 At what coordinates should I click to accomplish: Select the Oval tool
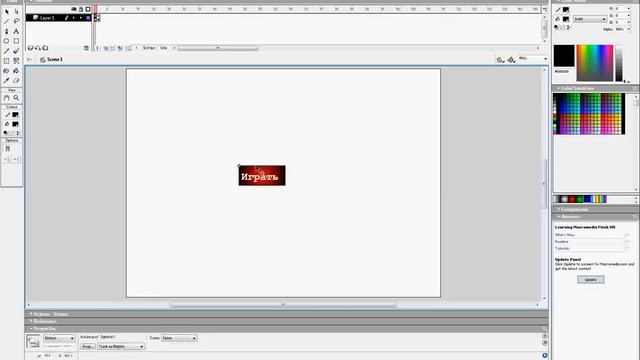[x=7, y=41]
